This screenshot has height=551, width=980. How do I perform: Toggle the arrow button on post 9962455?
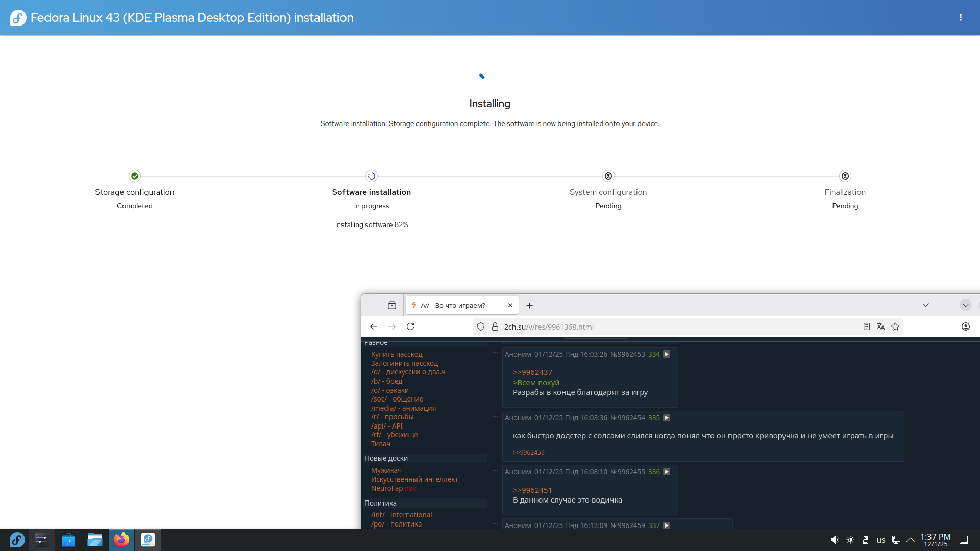pyautogui.click(x=667, y=472)
